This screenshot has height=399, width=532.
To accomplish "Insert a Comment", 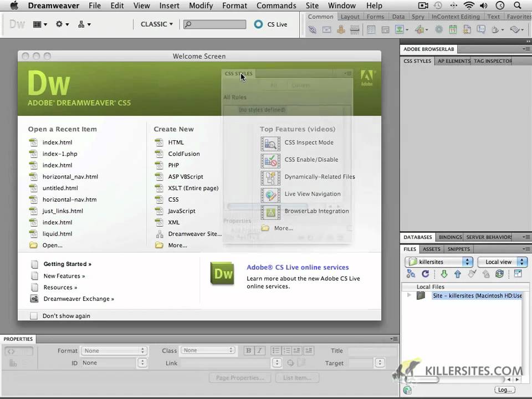I will tap(481, 30).
